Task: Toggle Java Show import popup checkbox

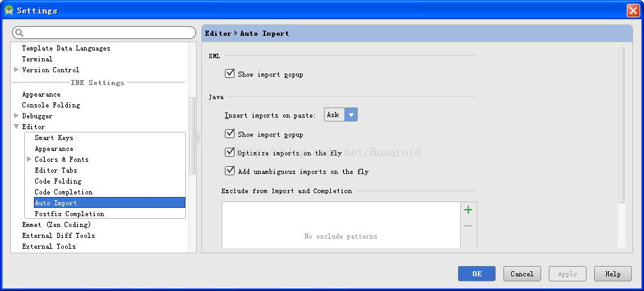Action: pyautogui.click(x=230, y=134)
